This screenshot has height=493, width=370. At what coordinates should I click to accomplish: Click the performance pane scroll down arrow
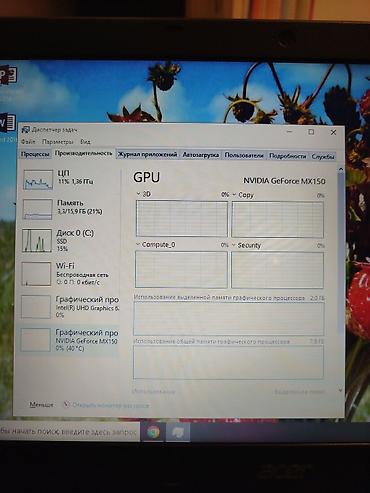pos(340,390)
